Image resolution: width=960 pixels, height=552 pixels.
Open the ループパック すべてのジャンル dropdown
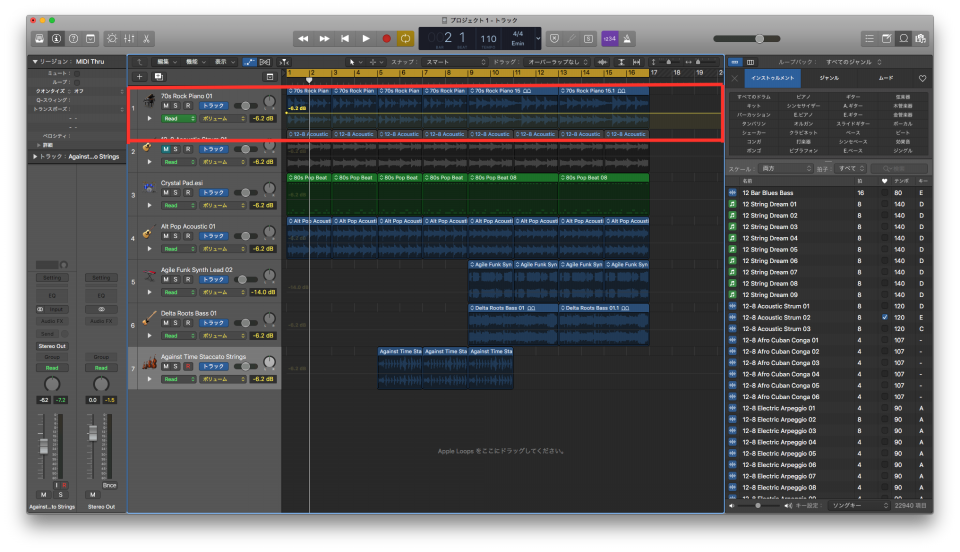(852, 62)
